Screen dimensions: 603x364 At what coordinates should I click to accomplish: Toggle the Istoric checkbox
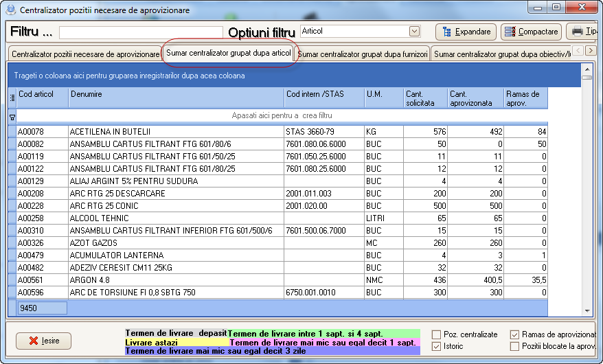click(436, 346)
